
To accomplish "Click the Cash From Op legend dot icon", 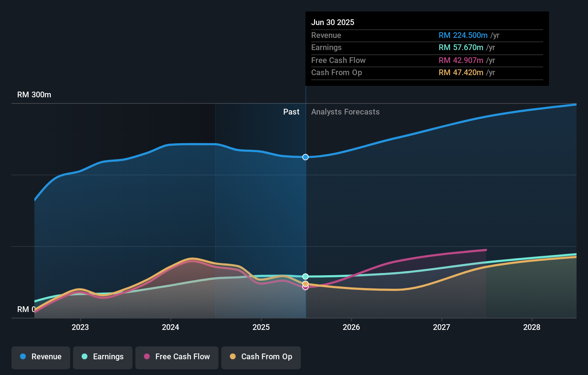I will (x=233, y=356).
